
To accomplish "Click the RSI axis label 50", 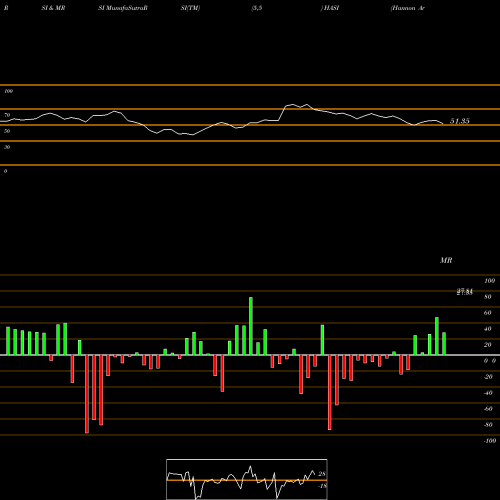I will tap(7, 131).
